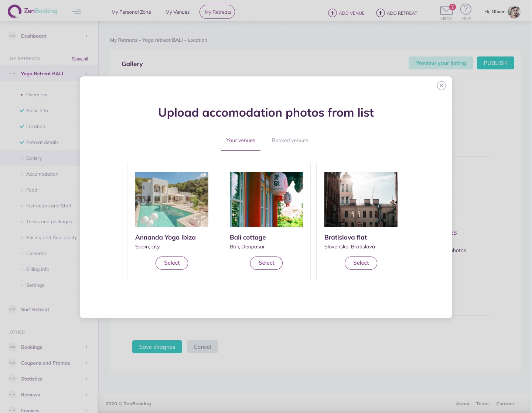Toggle the hamburger menu icon

76,11
